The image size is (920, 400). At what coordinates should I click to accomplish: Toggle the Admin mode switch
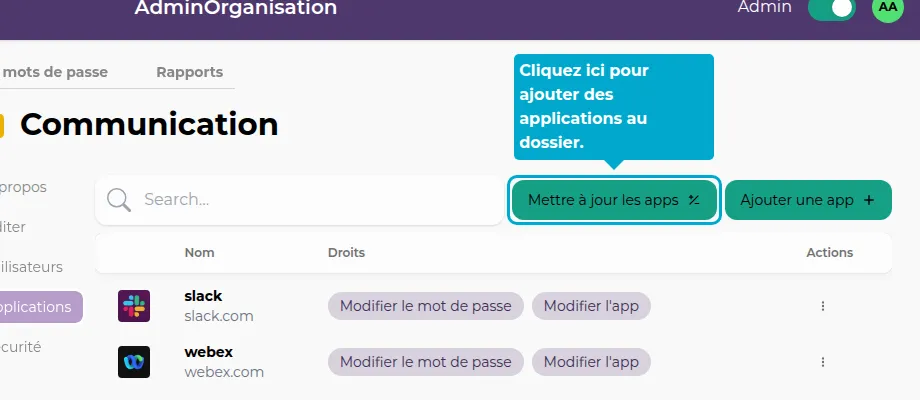pyautogui.click(x=831, y=8)
